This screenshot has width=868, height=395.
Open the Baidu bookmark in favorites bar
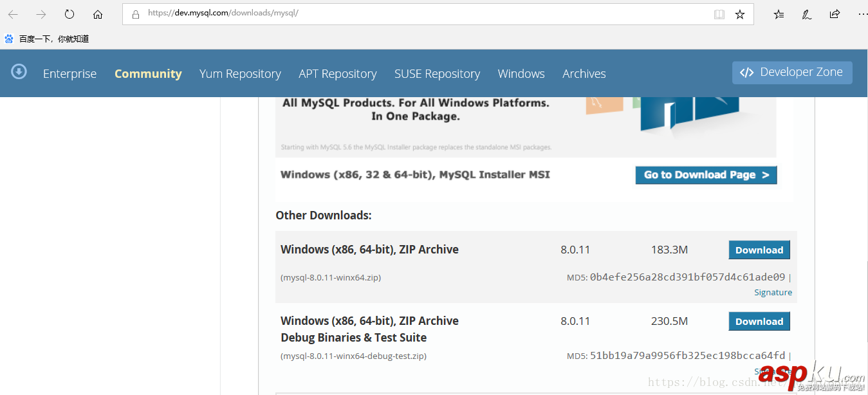click(47, 39)
